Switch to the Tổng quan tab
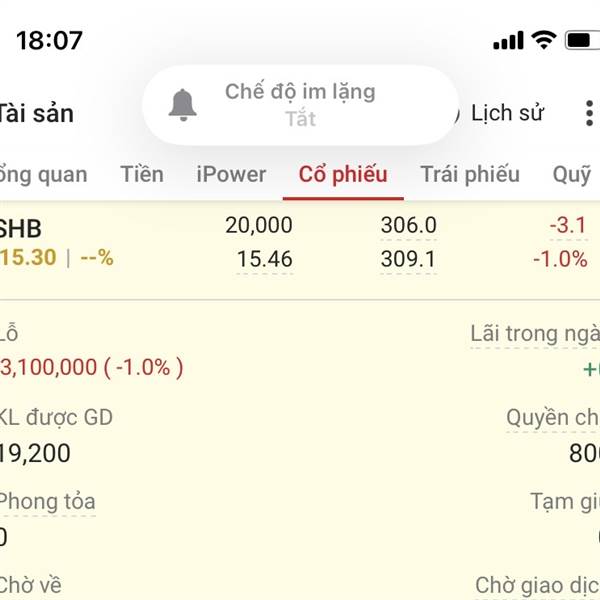This screenshot has width=600, height=600. click(x=42, y=174)
